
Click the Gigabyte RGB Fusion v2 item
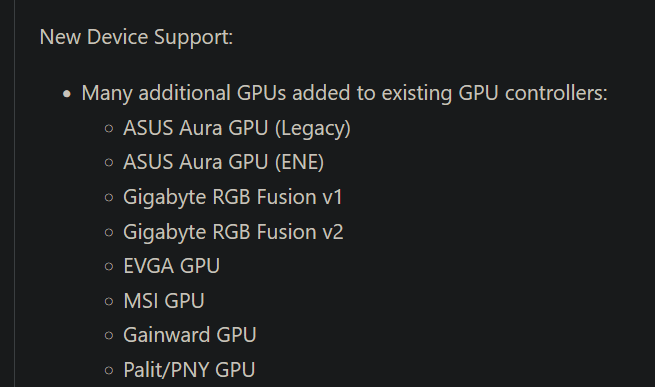click(233, 232)
